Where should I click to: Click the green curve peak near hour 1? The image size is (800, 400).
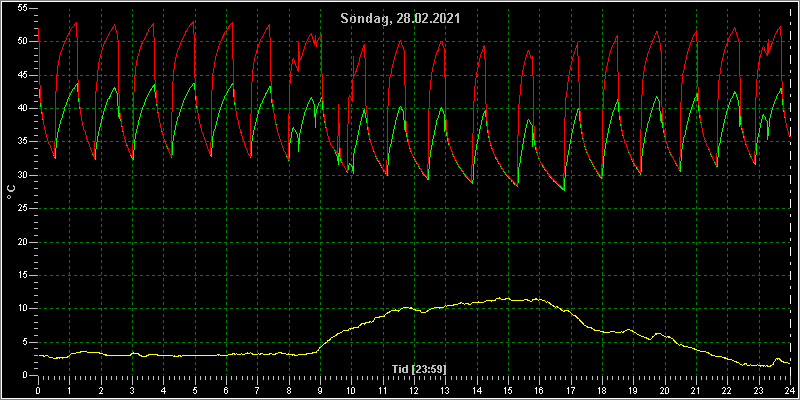[77, 84]
